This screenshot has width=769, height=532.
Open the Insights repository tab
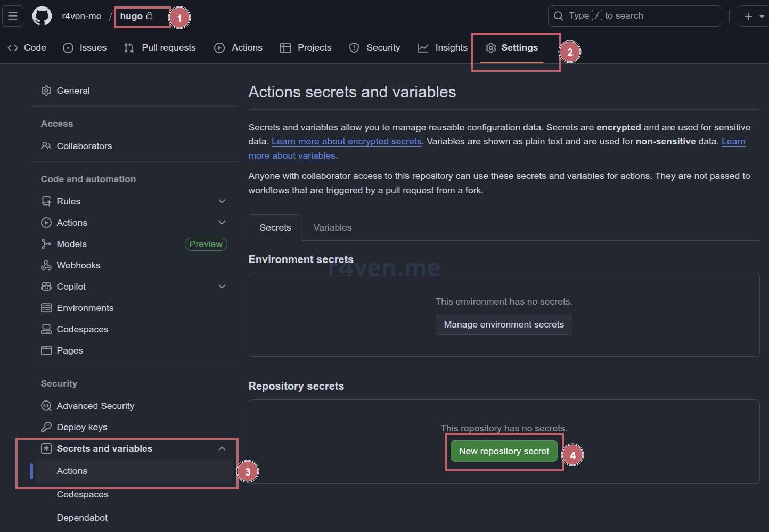(443, 48)
